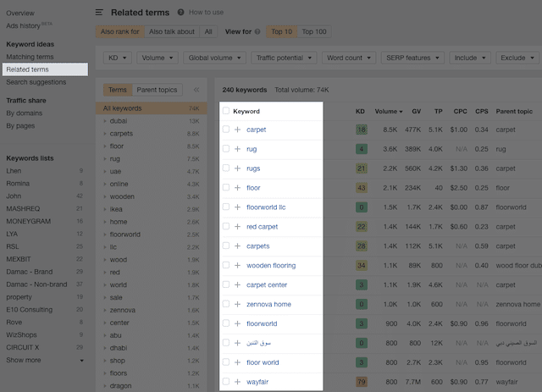Check the box for rug
This screenshot has width=542, height=392.
pyautogui.click(x=226, y=148)
